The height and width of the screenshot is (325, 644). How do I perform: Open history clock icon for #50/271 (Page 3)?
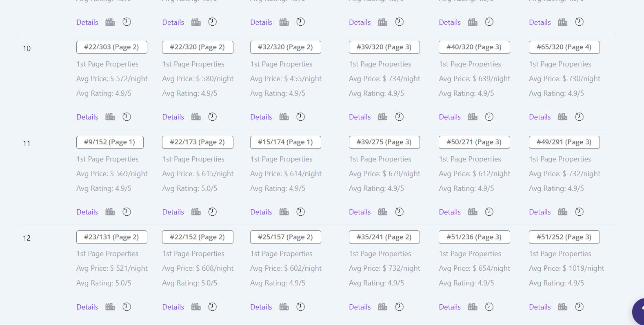click(489, 212)
